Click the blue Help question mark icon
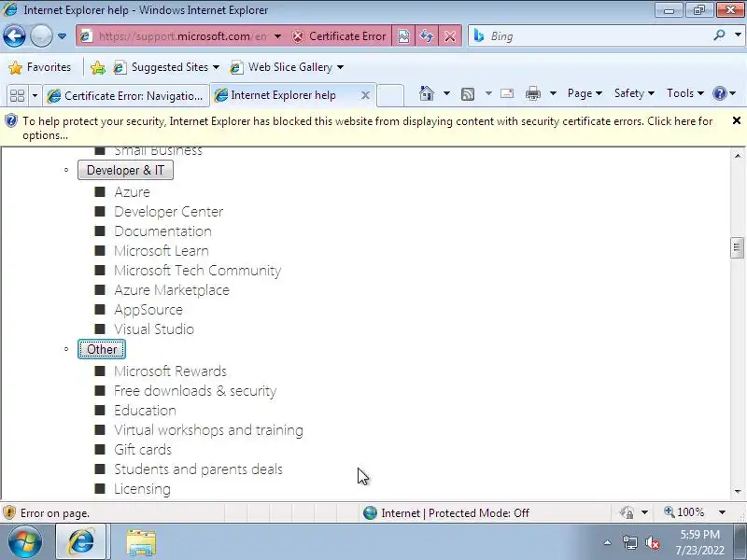 tap(719, 93)
